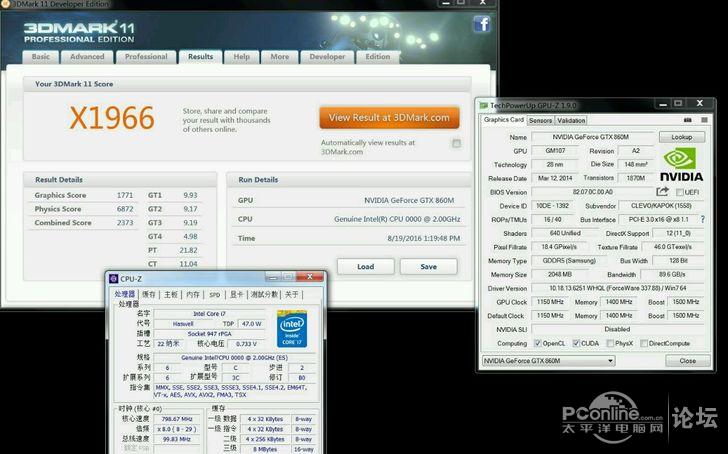Image resolution: width=728 pixels, height=454 pixels.
Task: Click the BIOS share/export icon in GPU-Z
Action: [x=663, y=191]
